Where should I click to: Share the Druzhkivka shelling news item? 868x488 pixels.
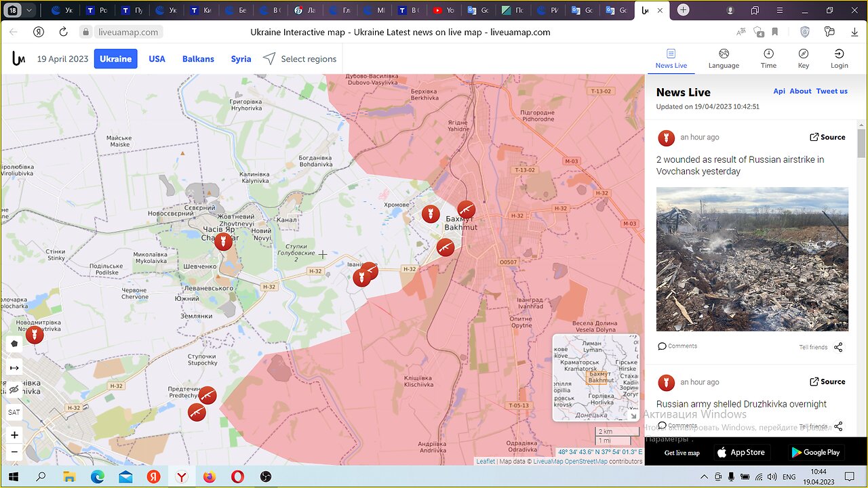point(838,426)
